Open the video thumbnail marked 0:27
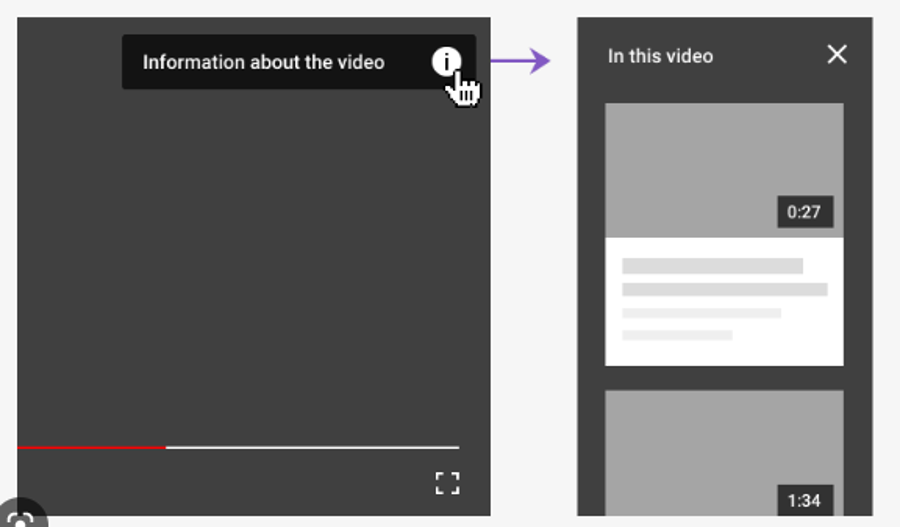The image size is (902, 527). coord(724,170)
